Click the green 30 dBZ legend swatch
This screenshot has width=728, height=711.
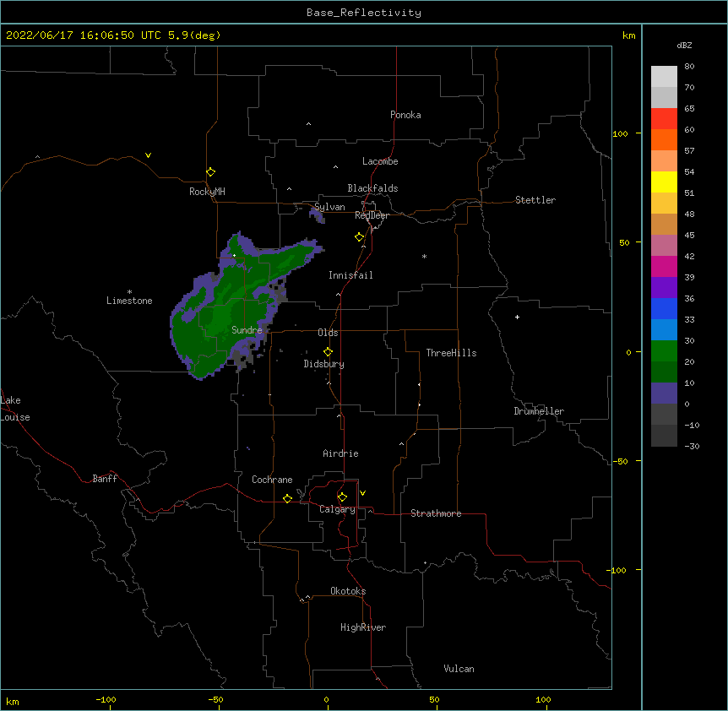664,351
